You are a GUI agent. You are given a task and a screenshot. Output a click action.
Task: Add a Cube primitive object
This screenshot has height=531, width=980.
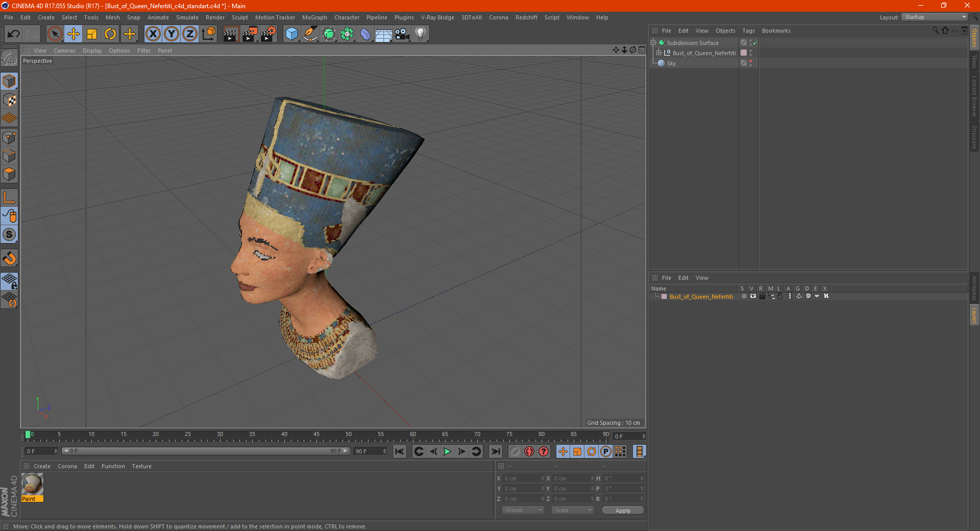click(x=291, y=34)
